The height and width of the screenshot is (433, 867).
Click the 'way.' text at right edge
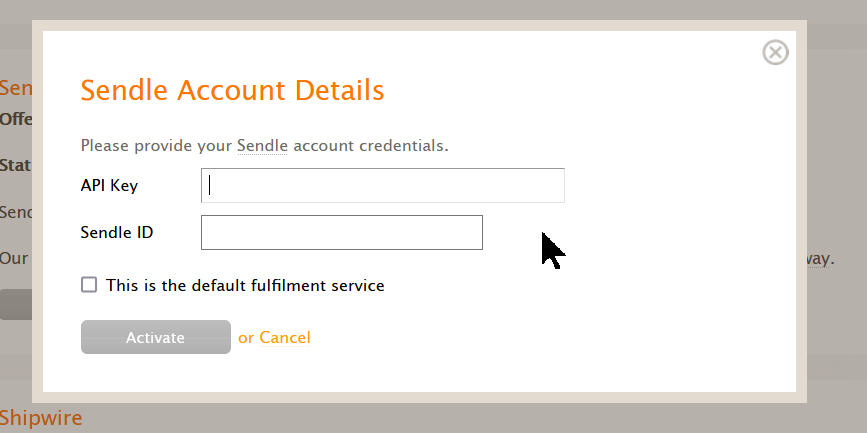click(820, 259)
